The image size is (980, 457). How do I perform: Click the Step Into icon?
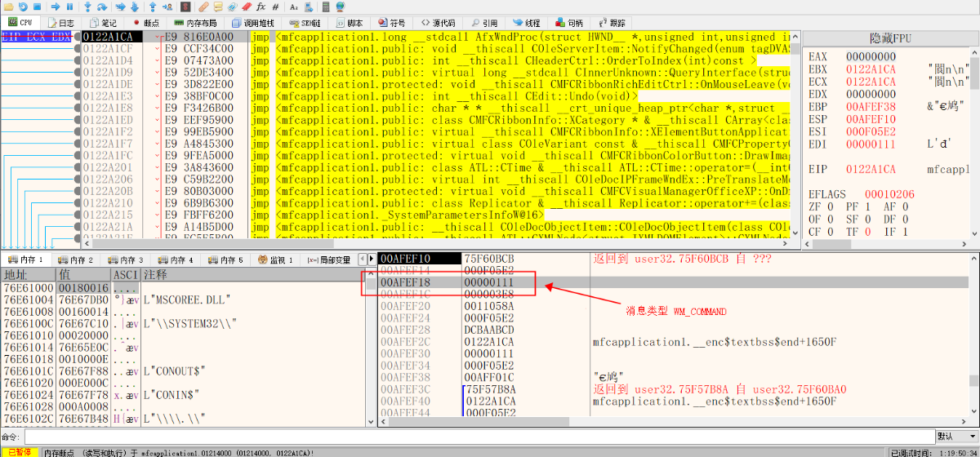tap(87, 7)
